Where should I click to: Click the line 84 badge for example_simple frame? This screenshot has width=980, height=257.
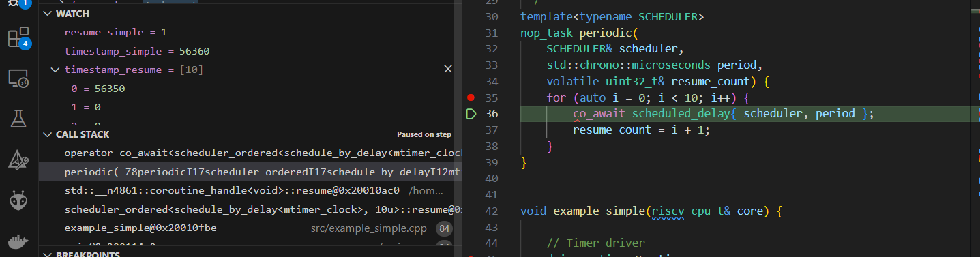coord(445,228)
